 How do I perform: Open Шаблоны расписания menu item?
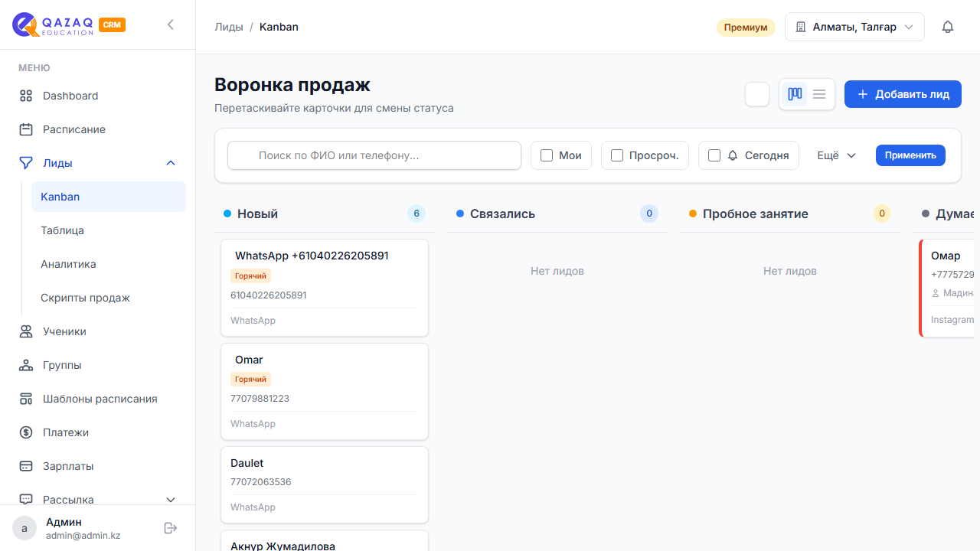click(x=98, y=399)
